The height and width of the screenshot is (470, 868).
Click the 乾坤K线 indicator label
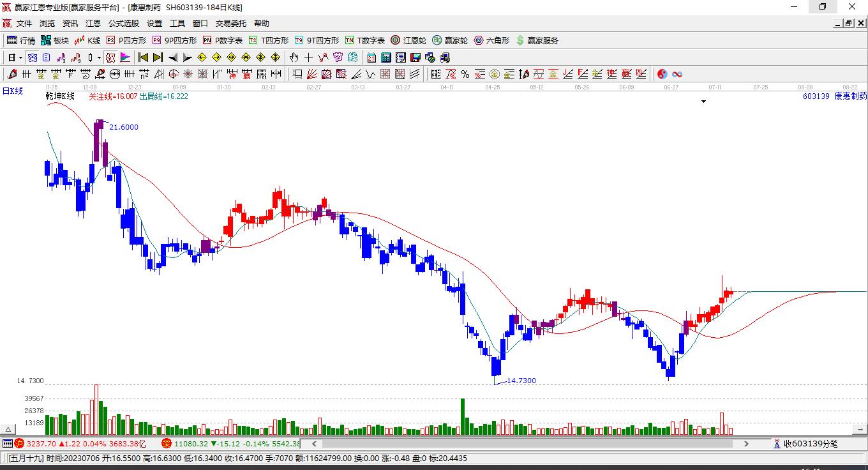(60, 96)
